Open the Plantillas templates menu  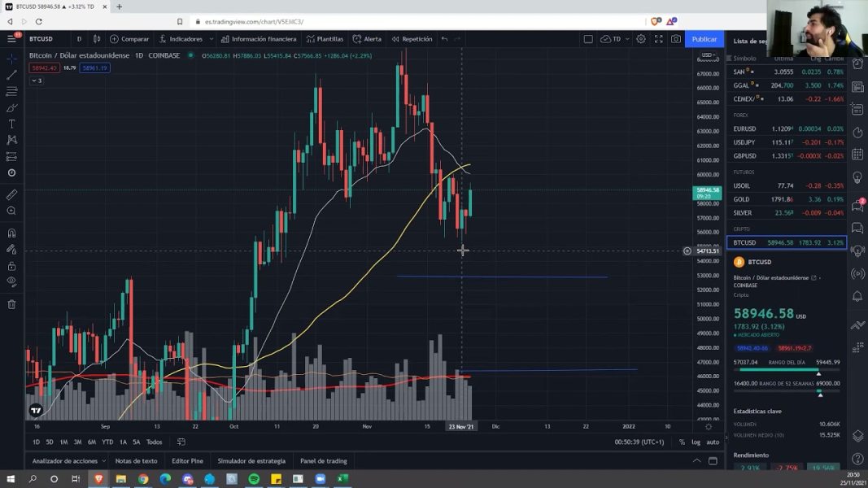[x=325, y=39]
